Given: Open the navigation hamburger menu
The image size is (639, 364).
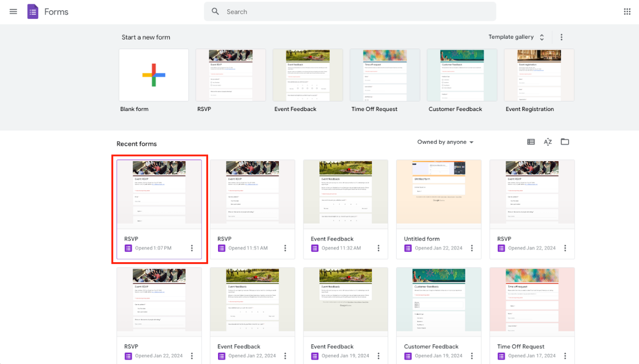Looking at the screenshot, I should tap(13, 11).
